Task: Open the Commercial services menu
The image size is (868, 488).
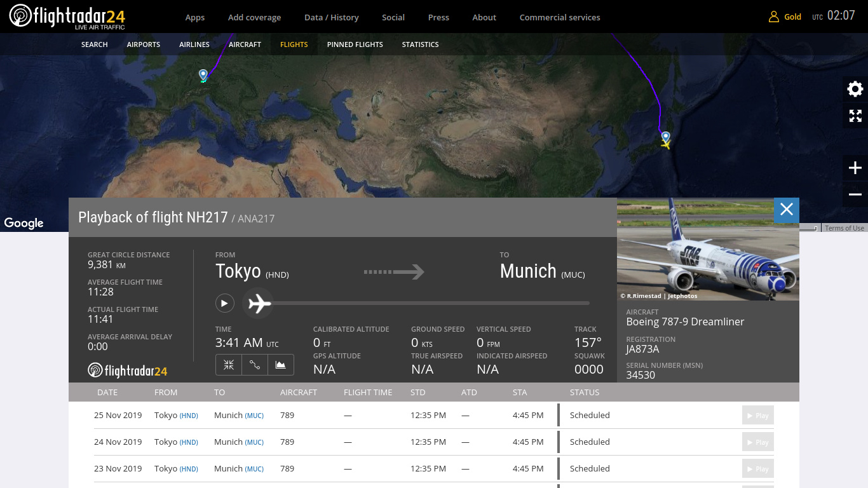Action: 560,17
